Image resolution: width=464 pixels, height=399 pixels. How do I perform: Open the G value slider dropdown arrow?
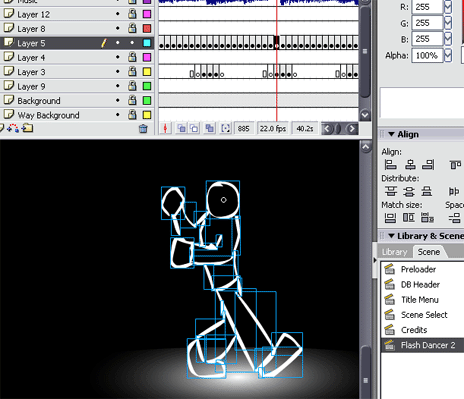pyautogui.click(x=448, y=23)
